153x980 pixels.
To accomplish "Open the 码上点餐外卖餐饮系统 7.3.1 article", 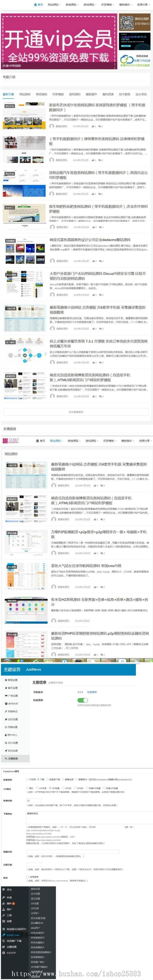I will (x=99, y=344).
